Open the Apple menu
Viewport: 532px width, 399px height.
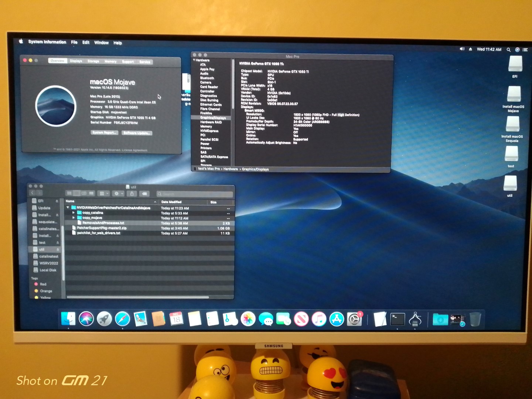click(21, 41)
